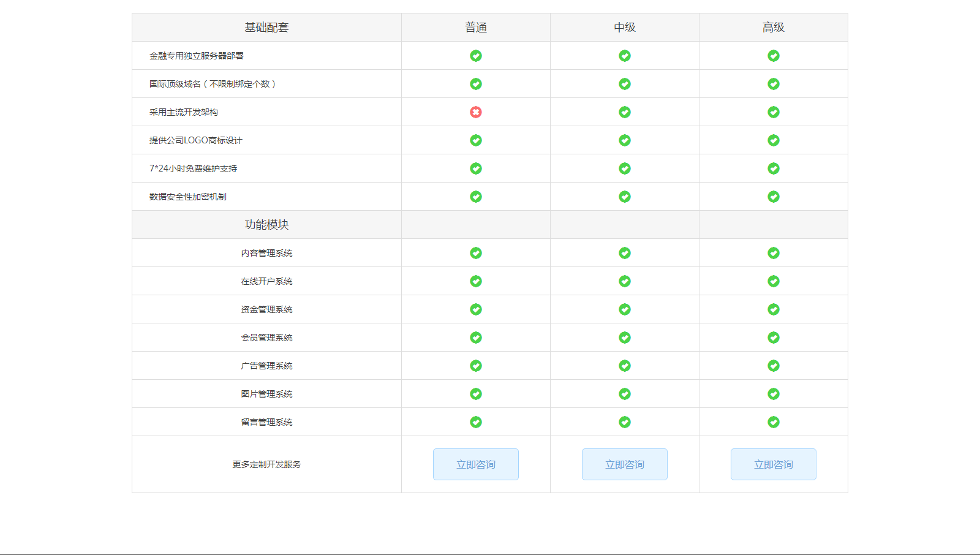This screenshot has width=980, height=555.
Task: Click 高级 checkmark for 国际顶级域名 row
Action: click(774, 84)
